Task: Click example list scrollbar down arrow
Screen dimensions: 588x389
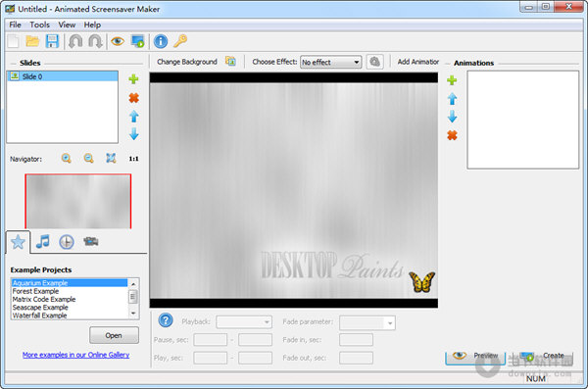Action: pyautogui.click(x=133, y=314)
